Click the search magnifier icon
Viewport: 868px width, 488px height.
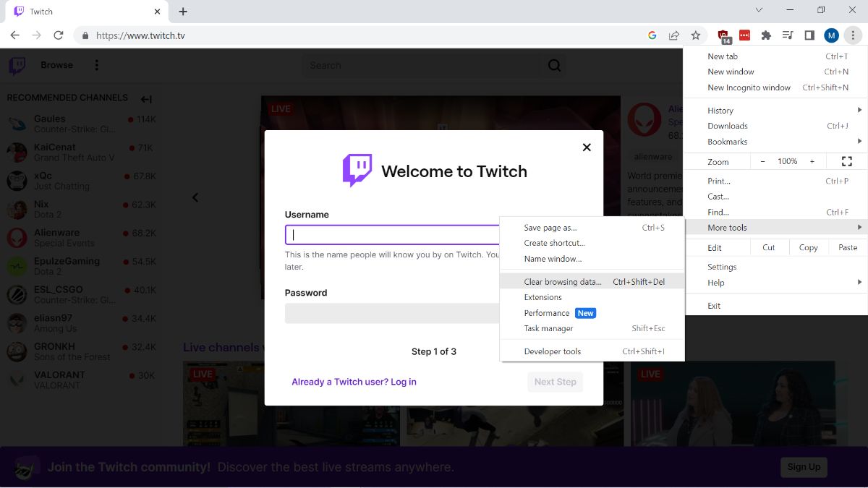554,66
